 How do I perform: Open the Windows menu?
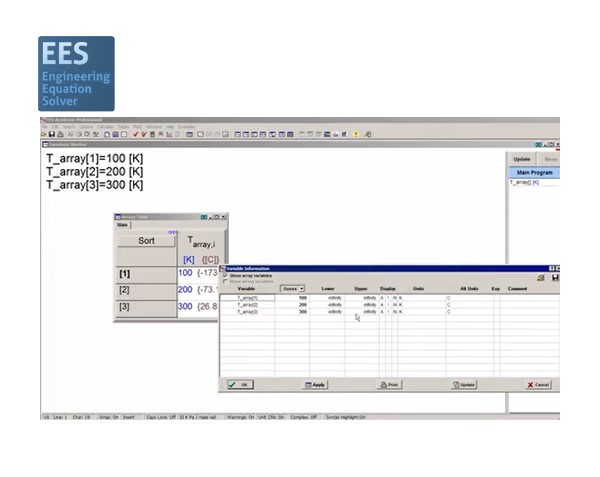154,127
